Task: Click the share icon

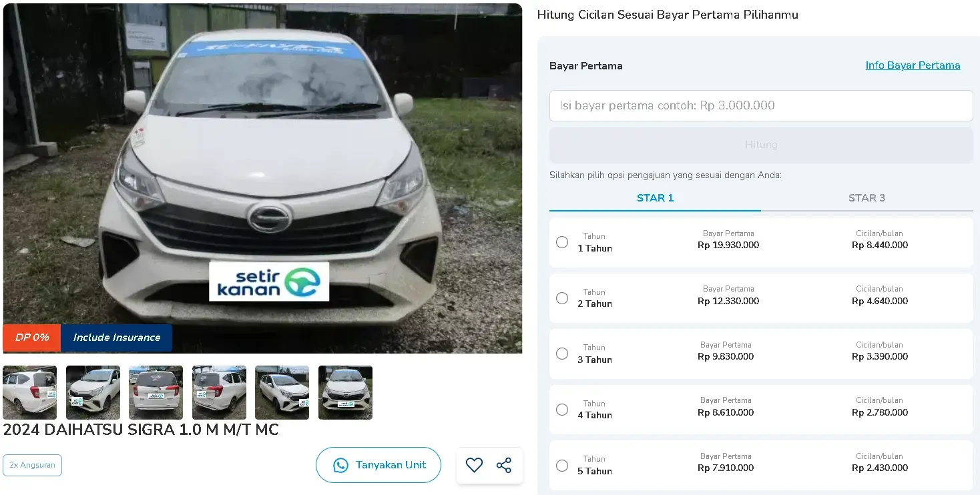Action: point(504,465)
